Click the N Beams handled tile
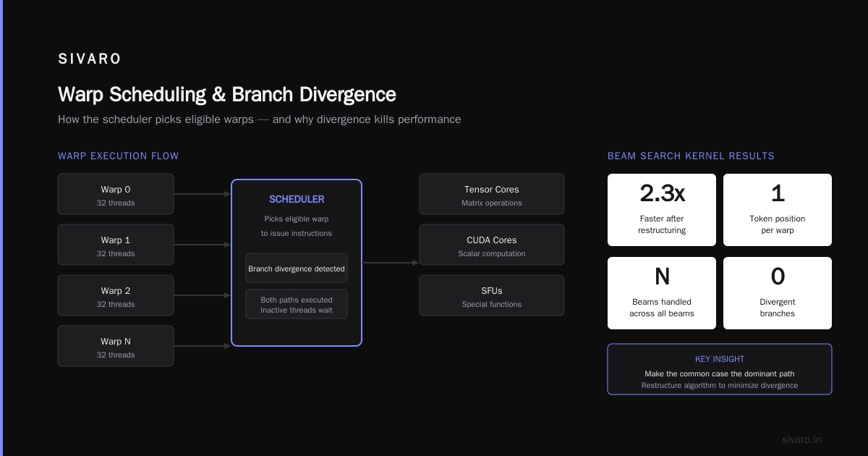Viewport: 868px width, 456px height. coord(662,293)
